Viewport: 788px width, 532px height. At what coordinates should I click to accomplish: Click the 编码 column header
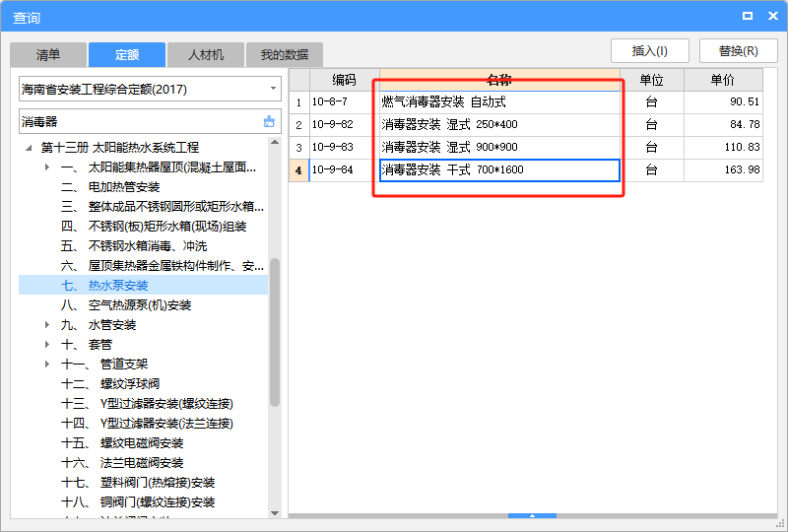pos(344,80)
